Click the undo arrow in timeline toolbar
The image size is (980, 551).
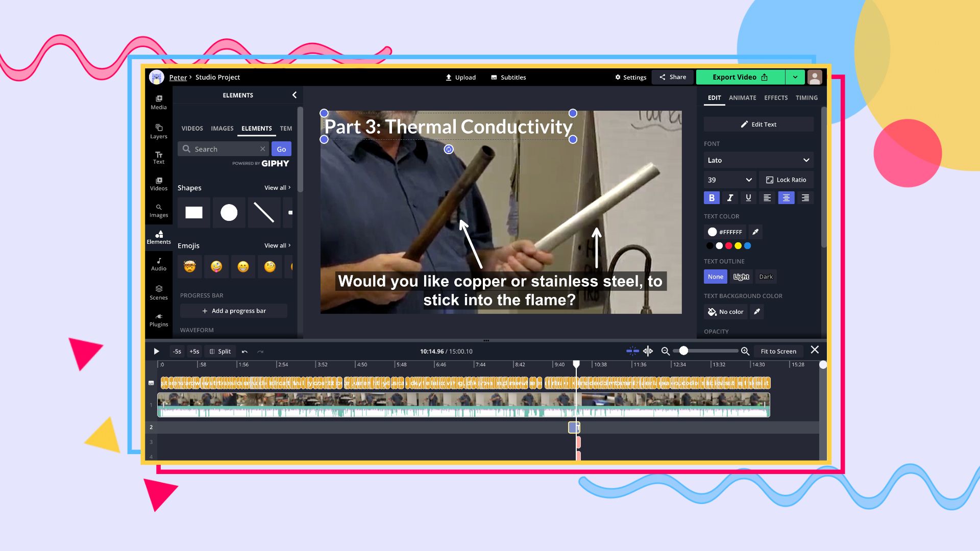(x=244, y=352)
